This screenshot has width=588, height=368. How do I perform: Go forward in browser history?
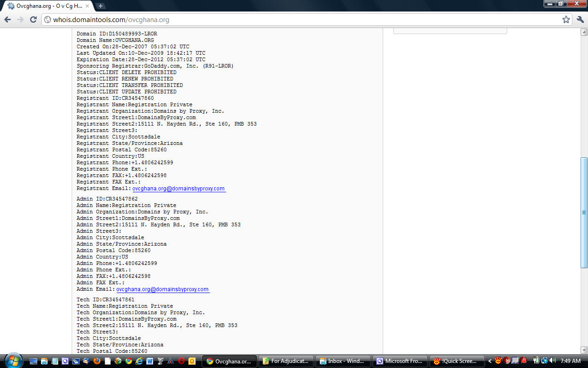(x=20, y=19)
